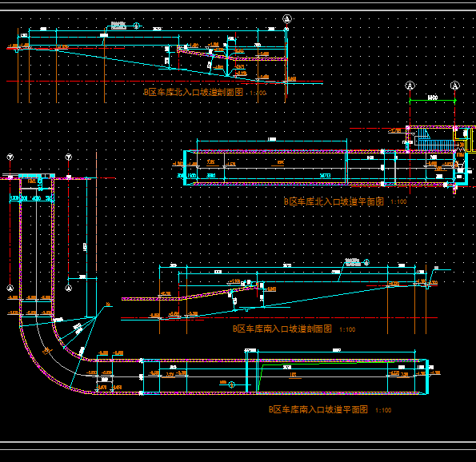Select the second top axis bubble above the curved ramp

pyautogui.click(x=68, y=157)
